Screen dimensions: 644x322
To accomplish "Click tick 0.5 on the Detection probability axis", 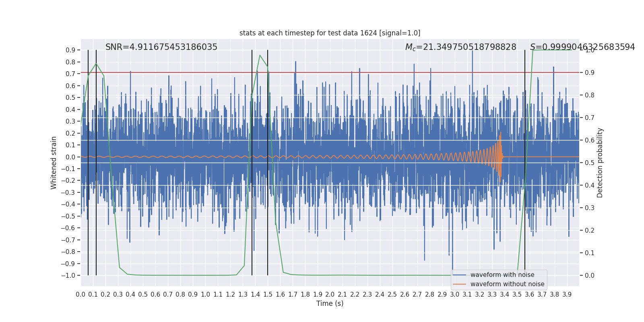I will (590, 163).
